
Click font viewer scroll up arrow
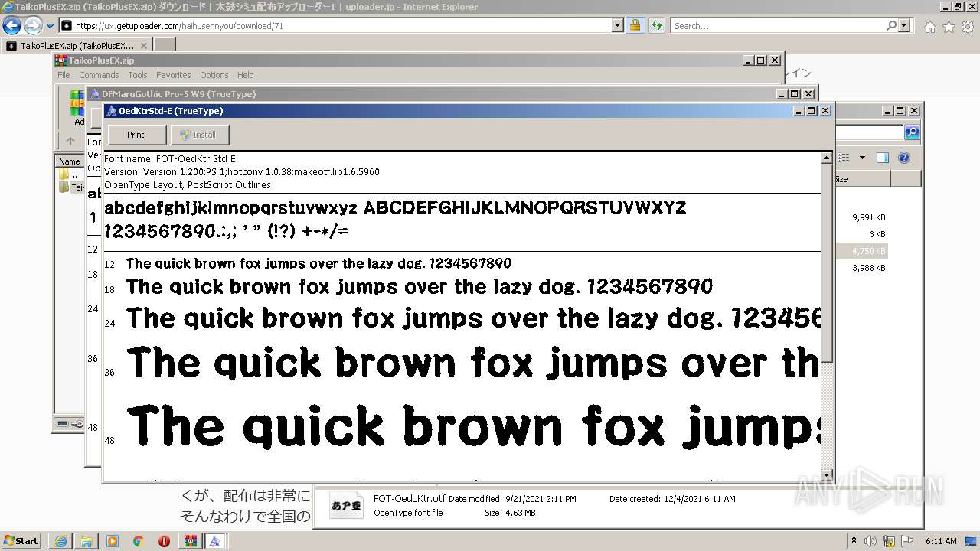tap(826, 158)
